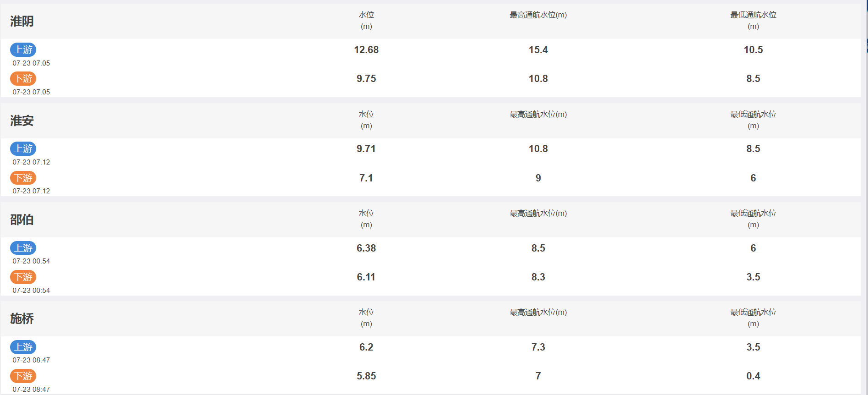This screenshot has width=868, height=395.
Task: Click 最高通航水位 header in 淮阴 section
Action: 538,15
